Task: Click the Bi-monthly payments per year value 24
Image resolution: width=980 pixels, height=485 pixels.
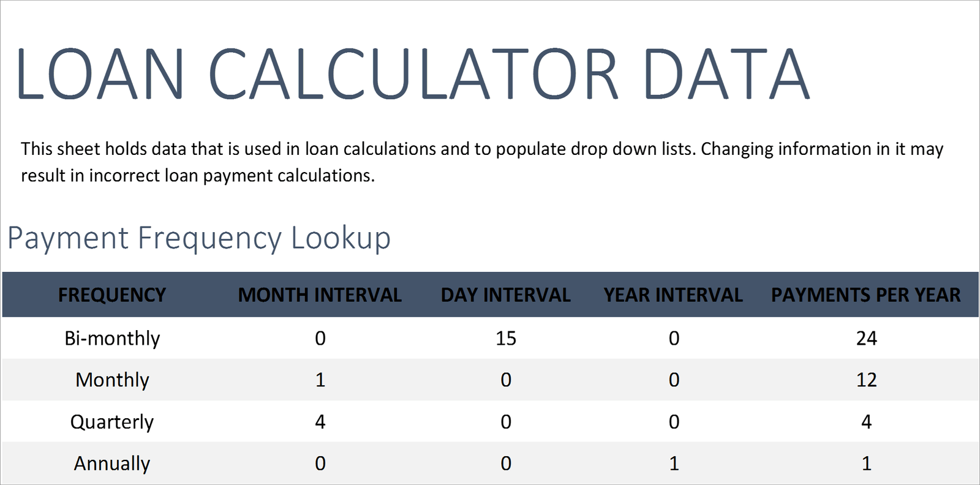Action: [866, 338]
